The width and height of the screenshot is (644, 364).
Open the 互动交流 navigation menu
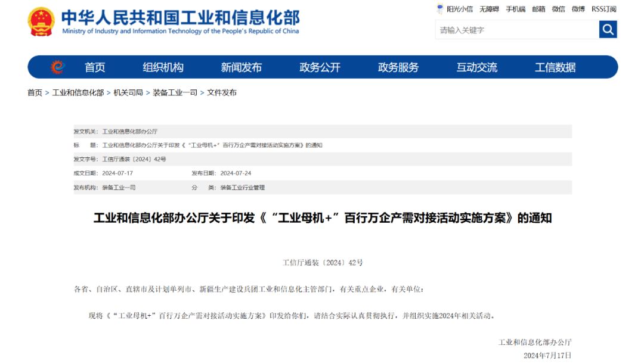click(x=476, y=67)
